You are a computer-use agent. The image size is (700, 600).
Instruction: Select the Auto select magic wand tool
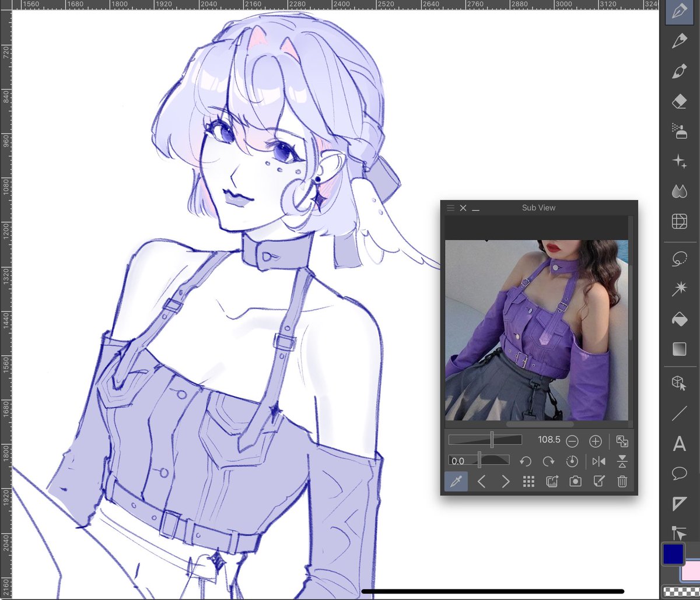pos(680,289)
